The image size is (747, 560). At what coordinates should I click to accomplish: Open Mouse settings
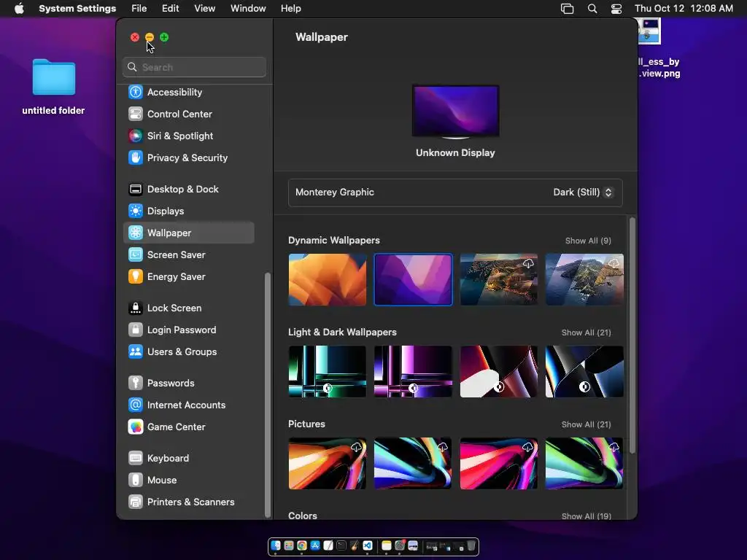coord(189,481)
